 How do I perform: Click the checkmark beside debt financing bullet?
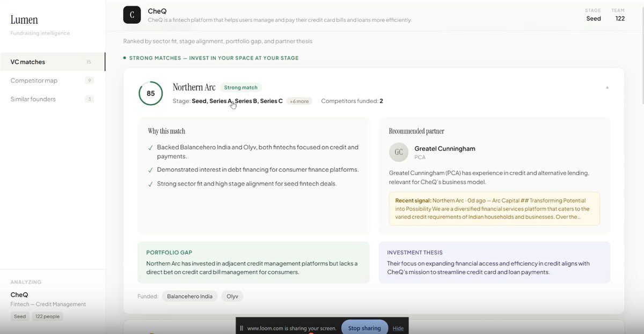pos(151,170)
